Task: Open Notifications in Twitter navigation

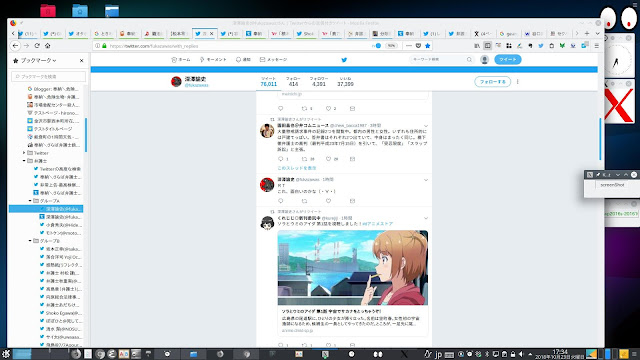Action: point(243,60)
